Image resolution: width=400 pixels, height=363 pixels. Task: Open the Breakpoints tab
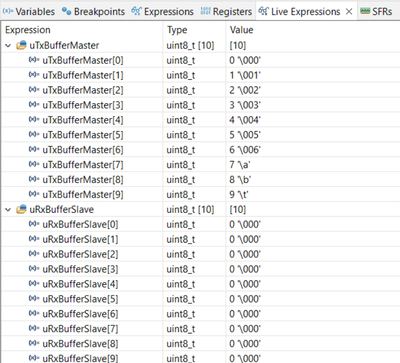[x=93, y=12]
